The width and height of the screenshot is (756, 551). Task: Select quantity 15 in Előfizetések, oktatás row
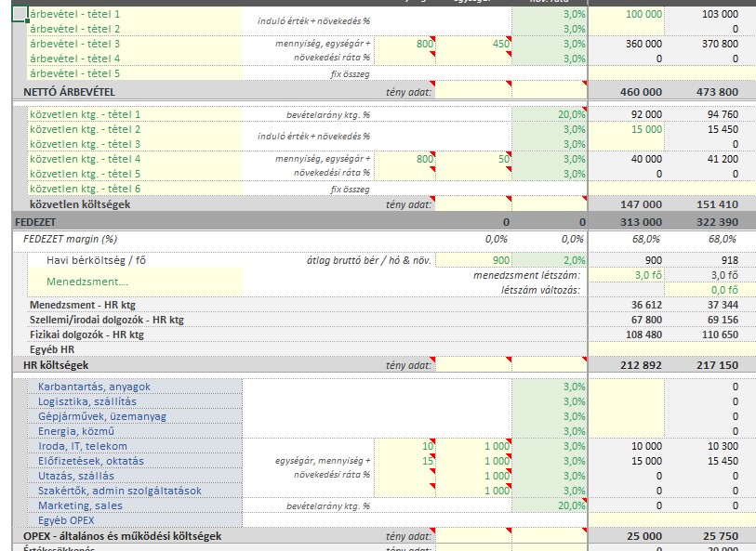click(x=405, y=462)
